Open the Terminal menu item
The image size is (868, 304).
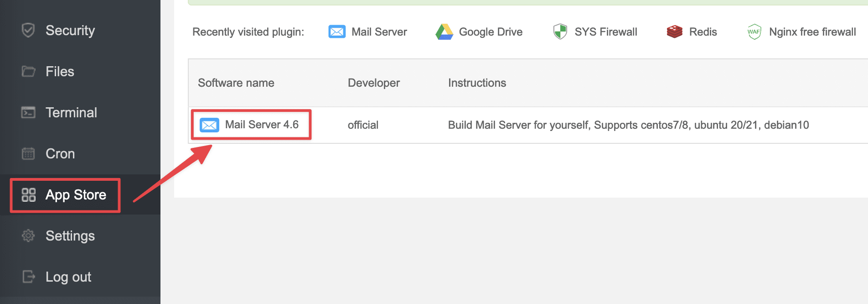click(x=71, y=113)
